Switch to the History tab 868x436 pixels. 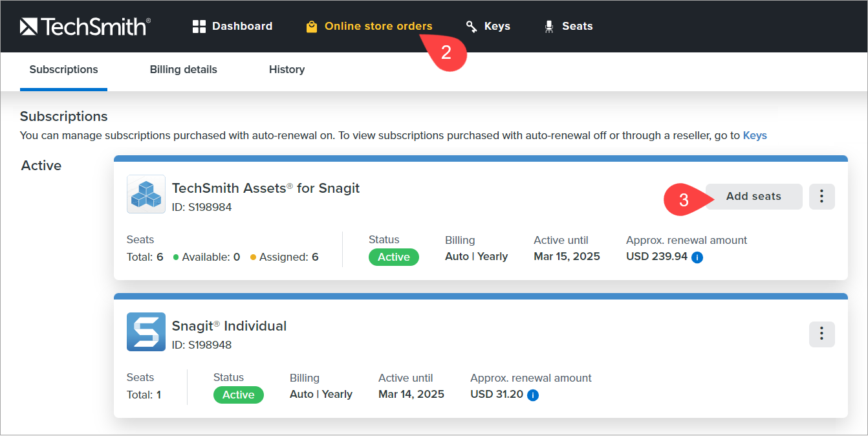[287, 70]
